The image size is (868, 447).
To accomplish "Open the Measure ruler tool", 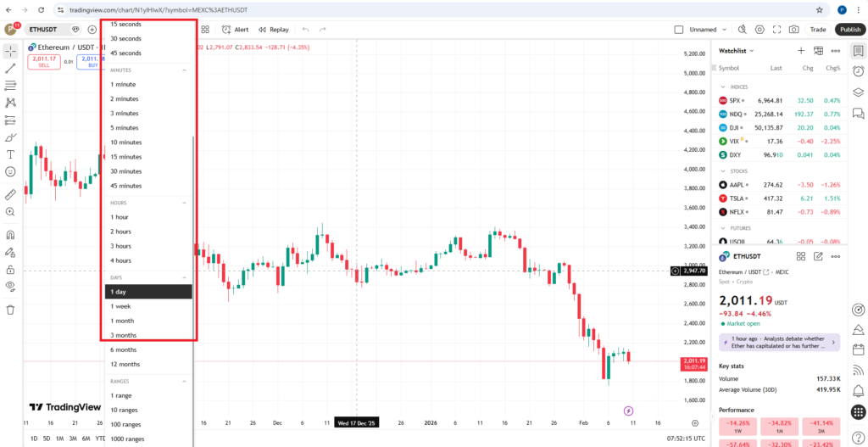I will click(11, 194).
